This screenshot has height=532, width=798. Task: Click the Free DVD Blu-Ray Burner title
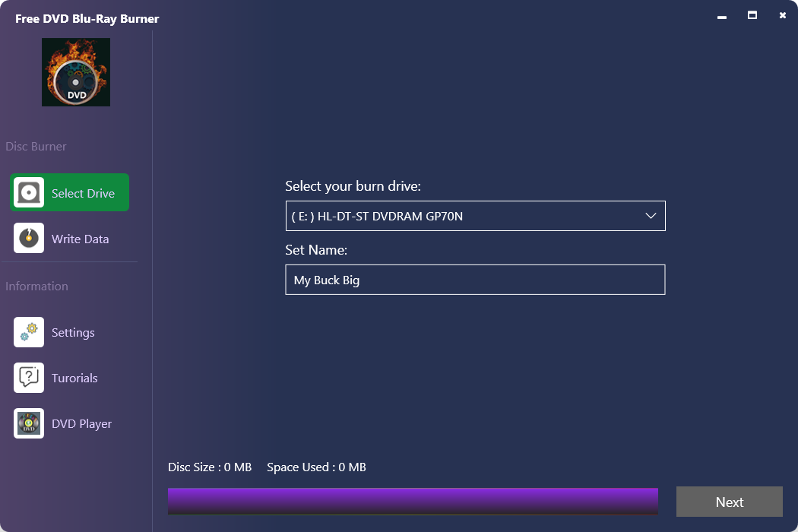tap(87, 19)
